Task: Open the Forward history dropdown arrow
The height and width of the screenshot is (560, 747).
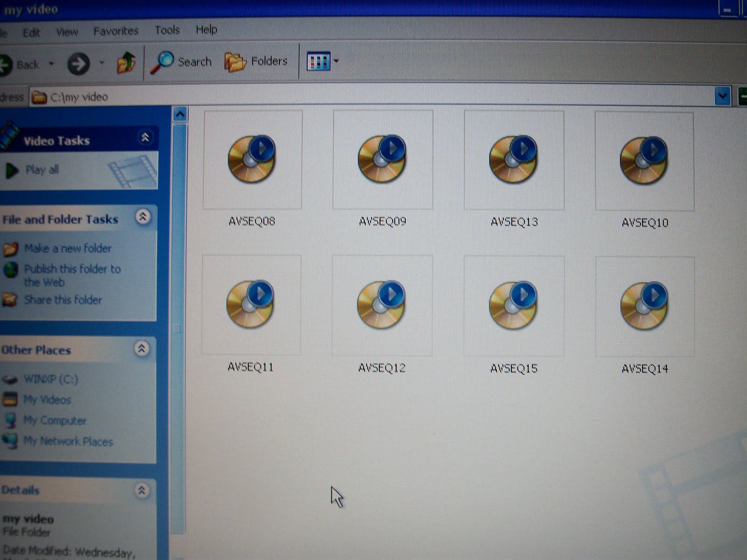Action: (101, 63)
